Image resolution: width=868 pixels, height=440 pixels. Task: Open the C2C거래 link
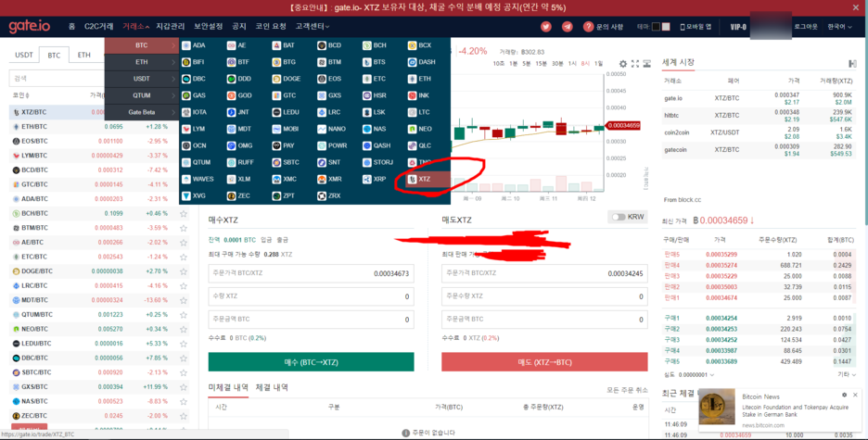point(98,27)
